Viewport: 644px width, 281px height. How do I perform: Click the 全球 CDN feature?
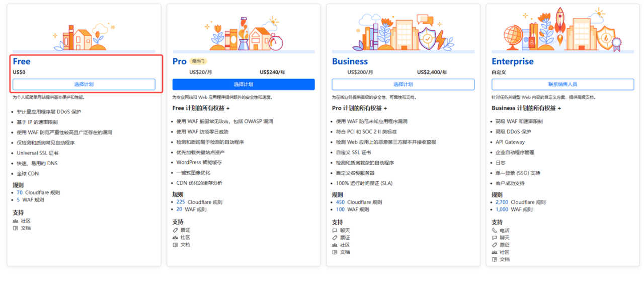(x=28, y=174)
